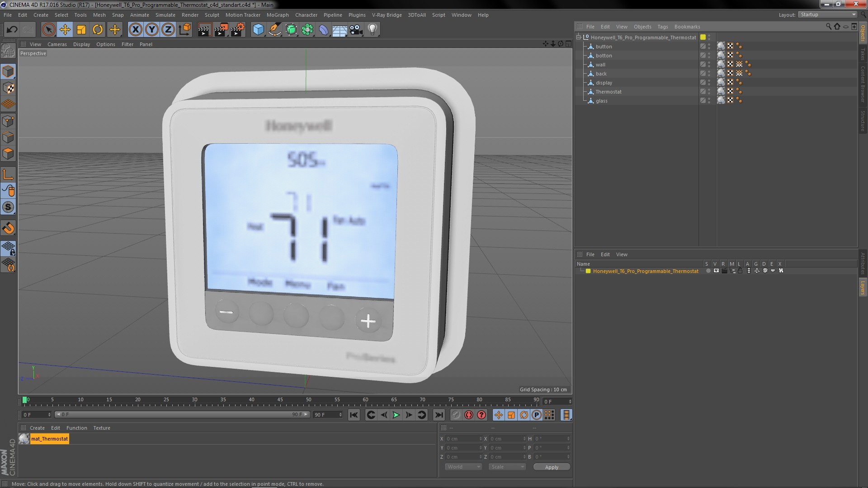Image resolution: width=868 pixels, height=488 pixels.
Task: Click the Subdivision Surface generator icon
Action: 291,30
